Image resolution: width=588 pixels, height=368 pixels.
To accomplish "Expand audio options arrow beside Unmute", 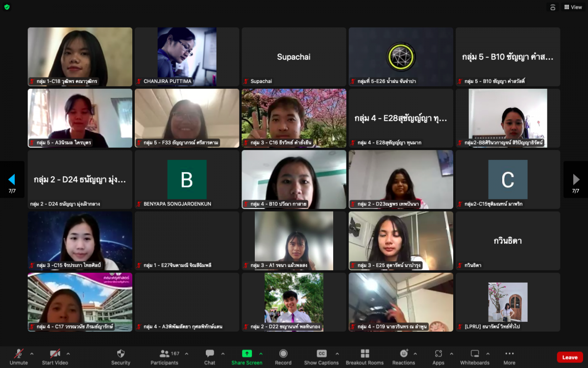I will point(32,354).
